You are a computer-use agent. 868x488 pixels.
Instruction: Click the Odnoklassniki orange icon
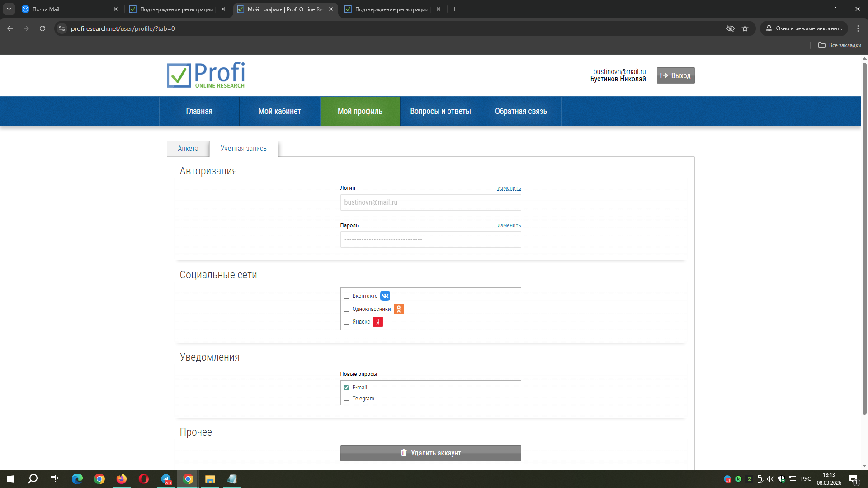(399, 309)
